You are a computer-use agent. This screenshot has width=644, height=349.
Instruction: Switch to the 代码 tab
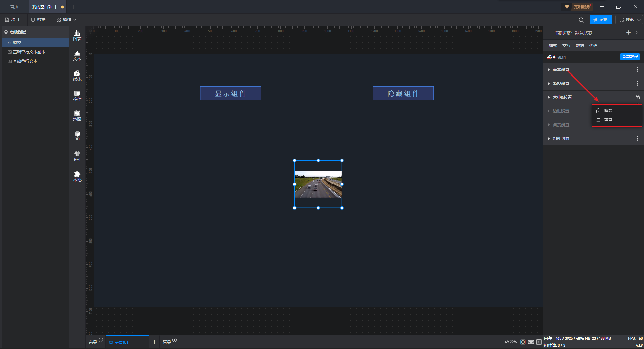click(x=593, y=46)
